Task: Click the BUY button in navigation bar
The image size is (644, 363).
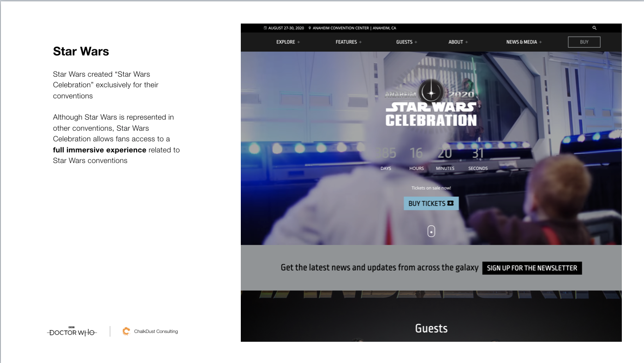Action: coord(584,42)
